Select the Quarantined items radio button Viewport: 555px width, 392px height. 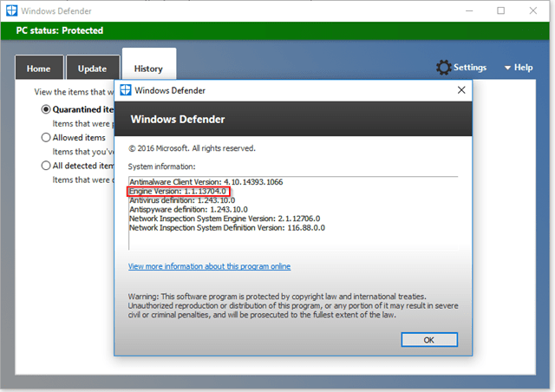coord(46,110)
